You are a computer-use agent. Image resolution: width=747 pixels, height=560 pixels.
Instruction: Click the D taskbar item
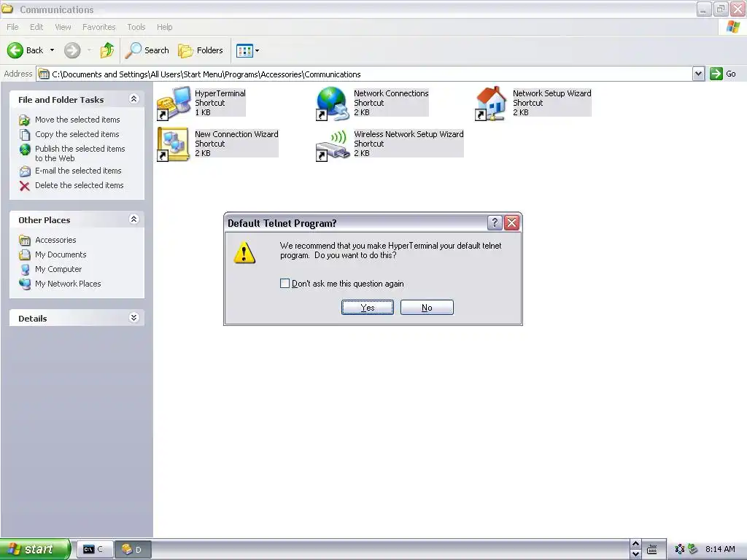(133, 549)
